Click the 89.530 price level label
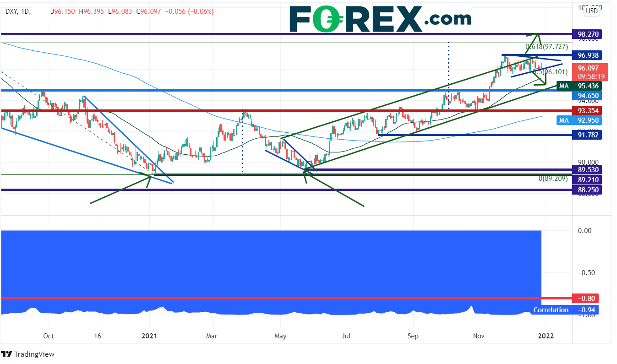The image size is (617, 364). (587, 170)
